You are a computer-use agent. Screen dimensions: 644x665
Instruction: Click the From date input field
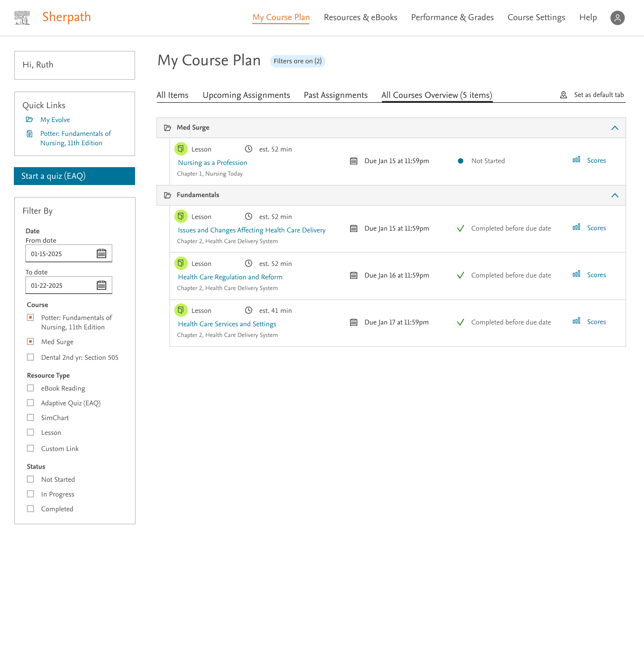point(69,253)
